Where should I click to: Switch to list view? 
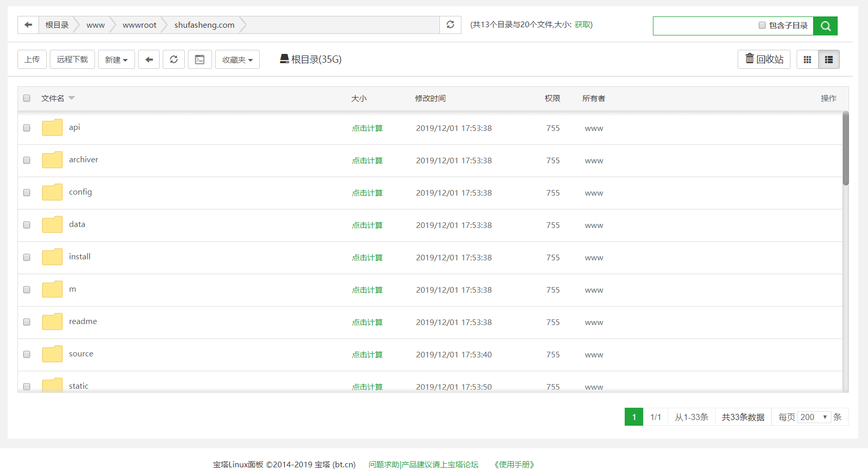(828, 60)
